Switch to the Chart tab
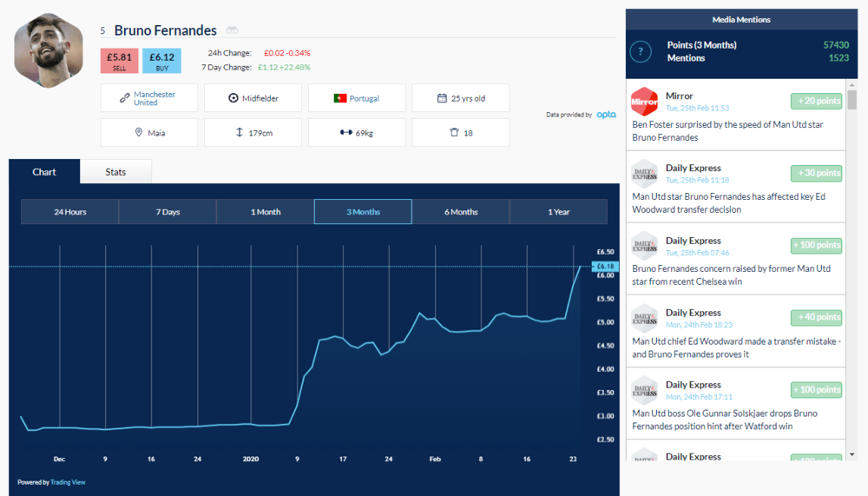The image size is (868, 496). coord(44,172)
